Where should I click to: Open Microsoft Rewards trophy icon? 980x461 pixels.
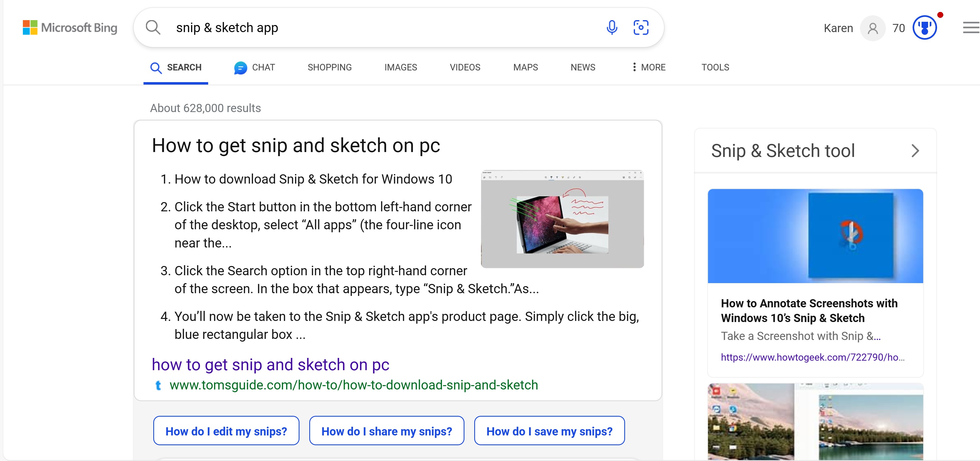click(x=925, y=27)
